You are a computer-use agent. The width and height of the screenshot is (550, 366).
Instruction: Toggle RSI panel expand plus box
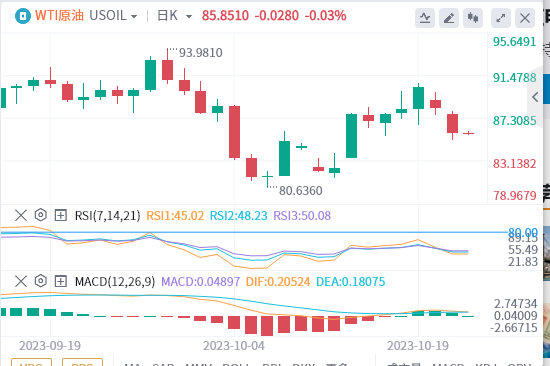tap(61, 215)
